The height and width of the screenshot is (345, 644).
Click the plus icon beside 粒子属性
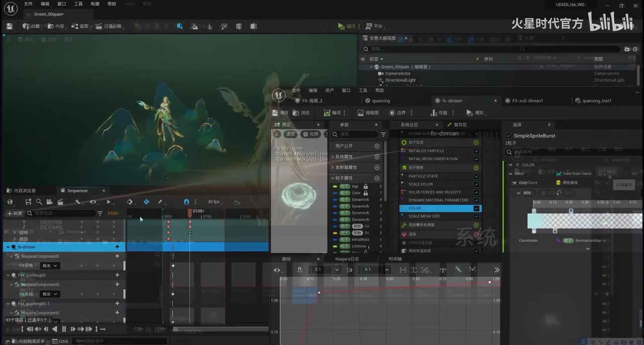(x=377, y=178)
